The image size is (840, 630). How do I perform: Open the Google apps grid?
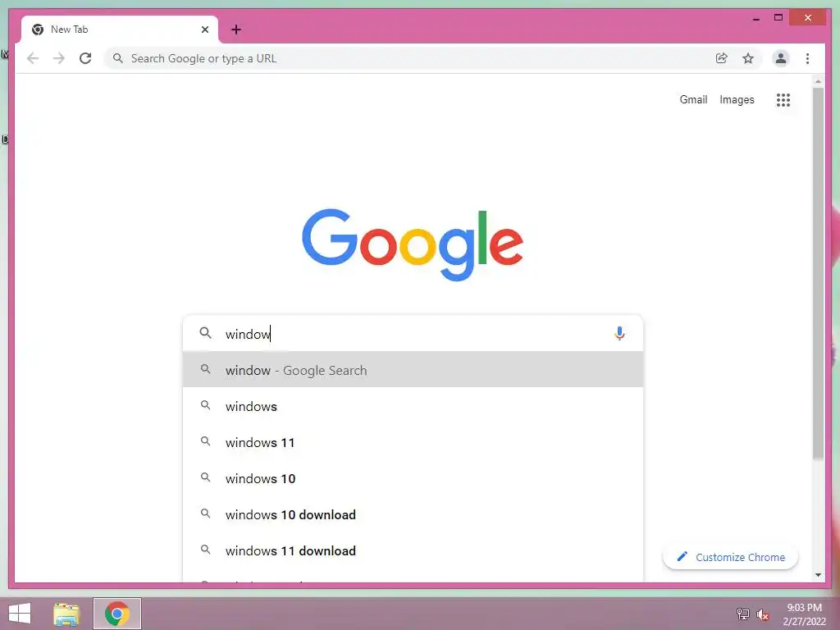pyautogui.click(x=783, y=99)
